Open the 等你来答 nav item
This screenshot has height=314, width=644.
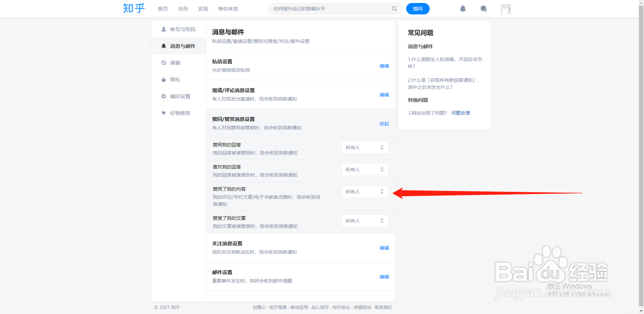[x=228, y=9]
